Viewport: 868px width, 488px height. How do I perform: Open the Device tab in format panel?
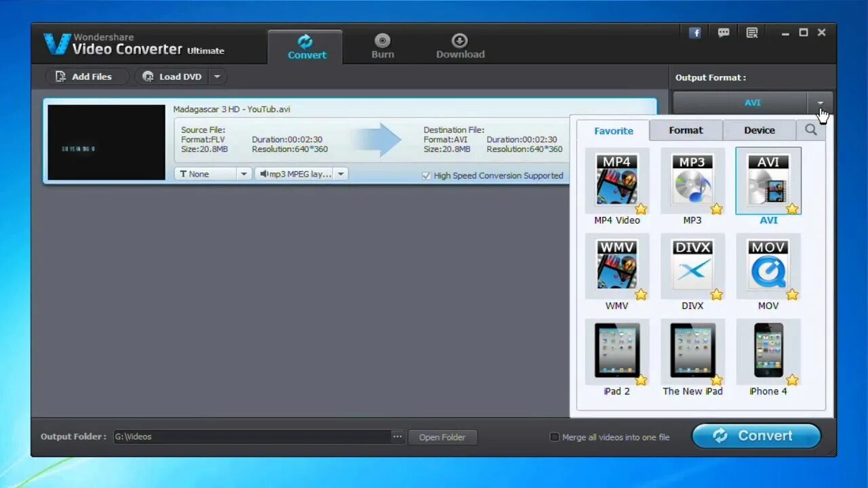pos(759,130)
